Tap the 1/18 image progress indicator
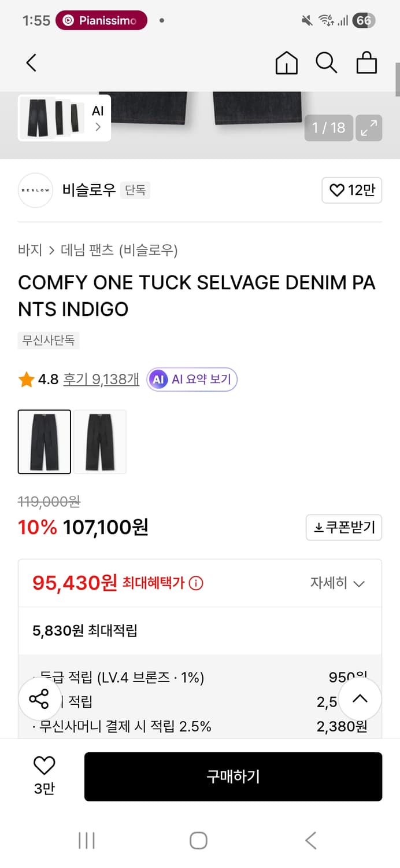 [328, 127]
